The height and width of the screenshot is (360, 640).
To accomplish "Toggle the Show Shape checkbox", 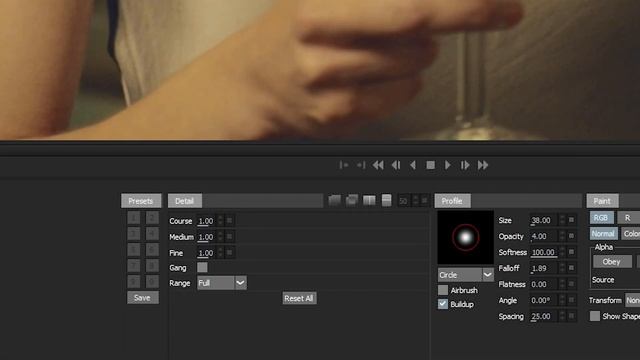I will [595, 316].
